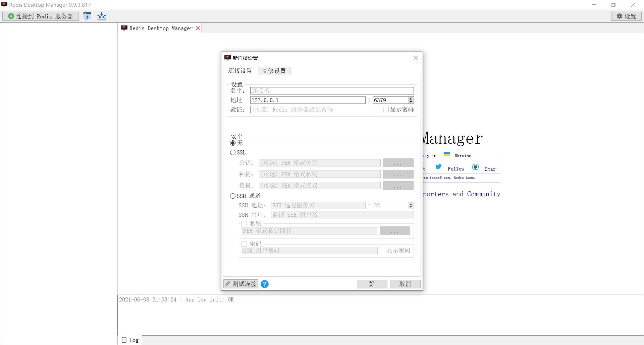Click the 取消 cancel button
The height and width of the screenshot is (345, 644).
click(x=405, y=284)
